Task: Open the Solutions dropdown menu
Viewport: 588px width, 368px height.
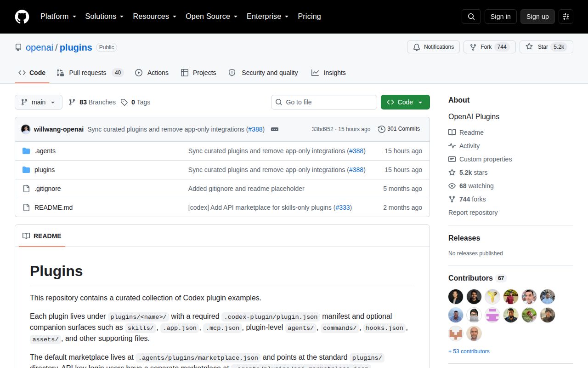Action: 104,17
